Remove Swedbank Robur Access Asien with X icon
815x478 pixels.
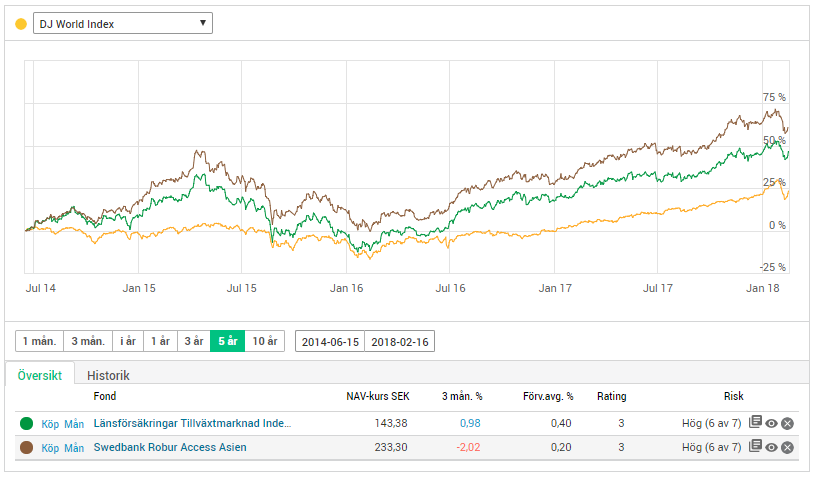[788, 447]
